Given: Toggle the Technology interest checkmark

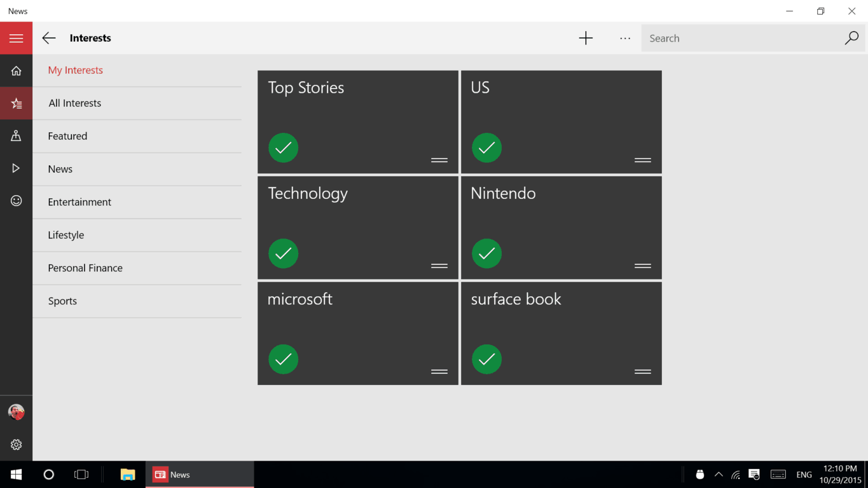Looking at the screenshot, I should pyautogui.click(x=284, y=254).
